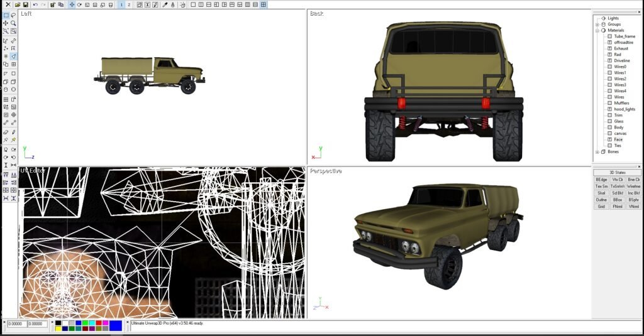Select the Move tool in top toolbar
Image resolution: width=644 pixels, height=336 pixels.
pyautogui.click(x=71, y=4)
